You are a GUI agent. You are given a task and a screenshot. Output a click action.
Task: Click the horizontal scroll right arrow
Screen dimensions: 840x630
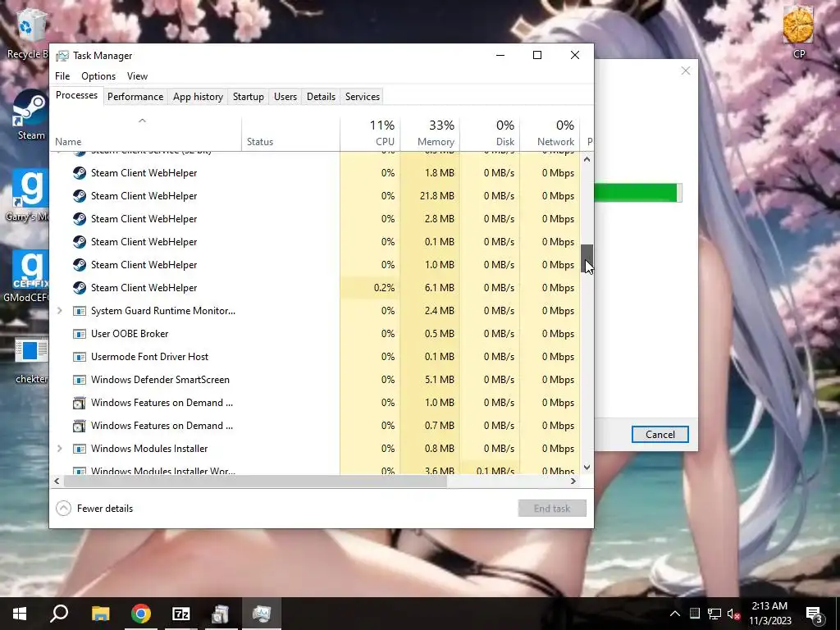pos(573,481)
